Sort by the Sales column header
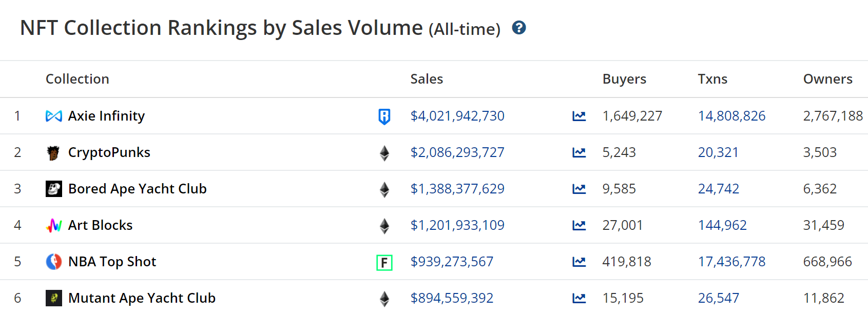This screenshot has width=868, height=314. [427, 79]
